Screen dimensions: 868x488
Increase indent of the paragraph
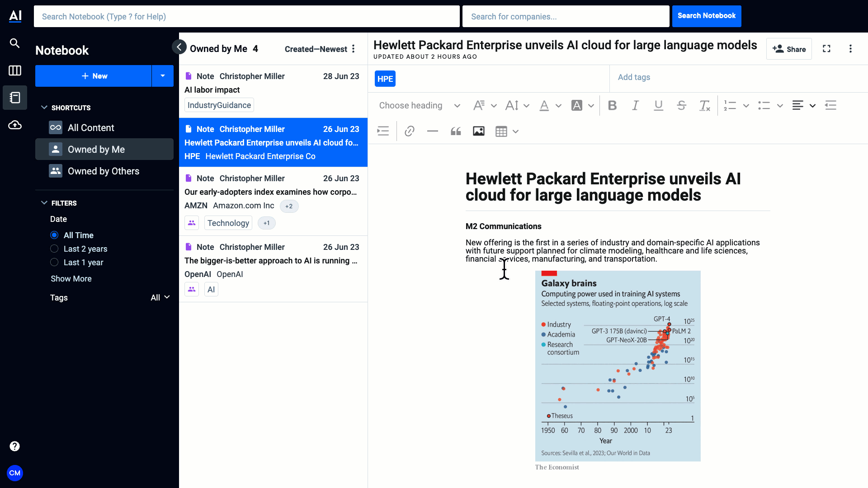[x=383, y=131]
